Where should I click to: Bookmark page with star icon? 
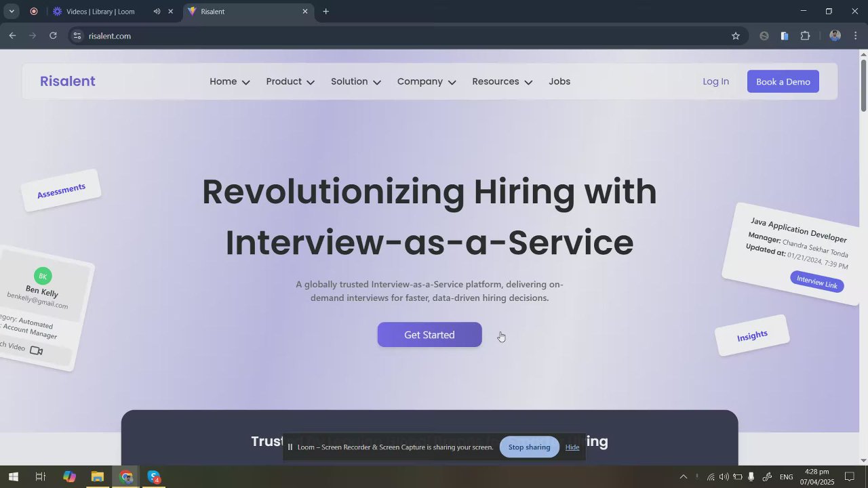coord(736,36)
